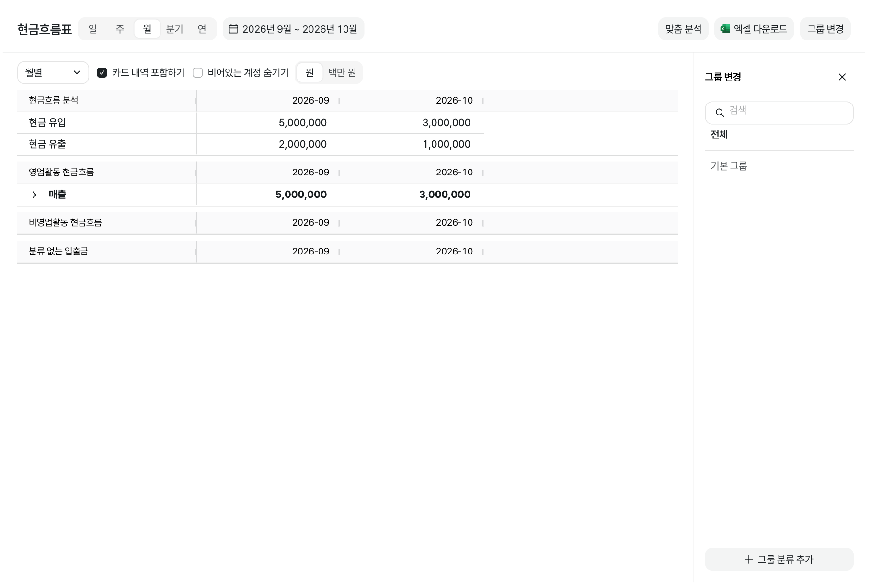The image size is (871, 588).
Task: Click the 1,000,000 cell in 현금 유출
Action: coord(447,144)
